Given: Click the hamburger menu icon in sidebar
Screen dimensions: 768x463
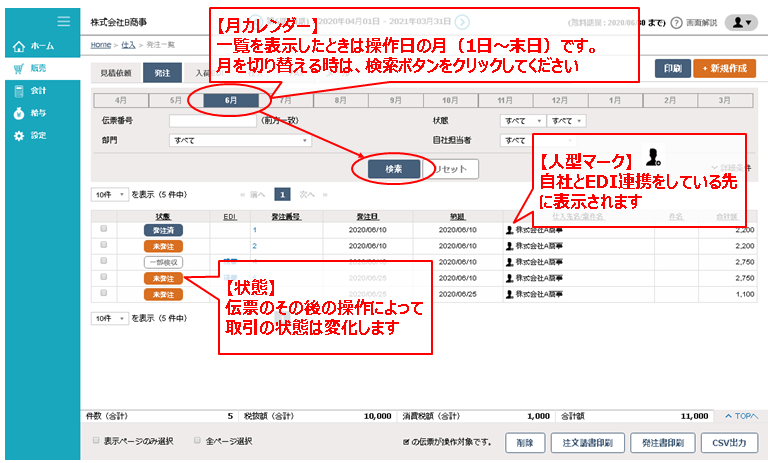Looking at the screenshot, I should point(64,21).
